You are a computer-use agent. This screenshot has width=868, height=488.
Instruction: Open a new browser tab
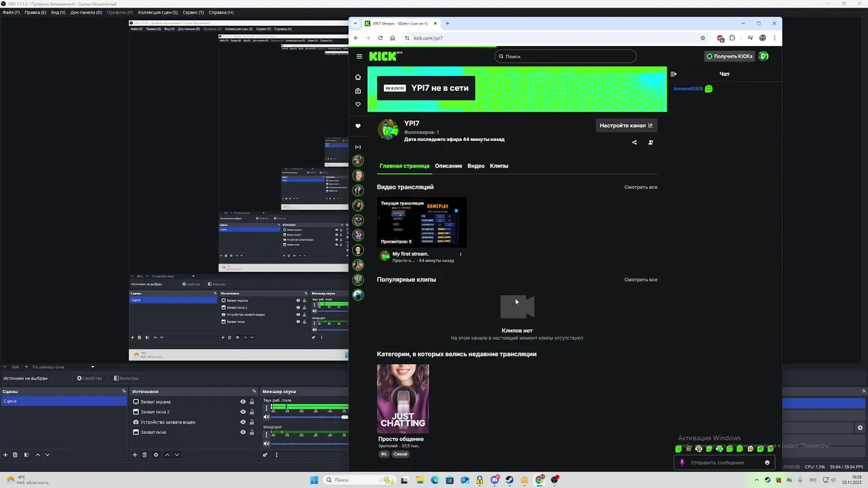[x=447, y=24]
